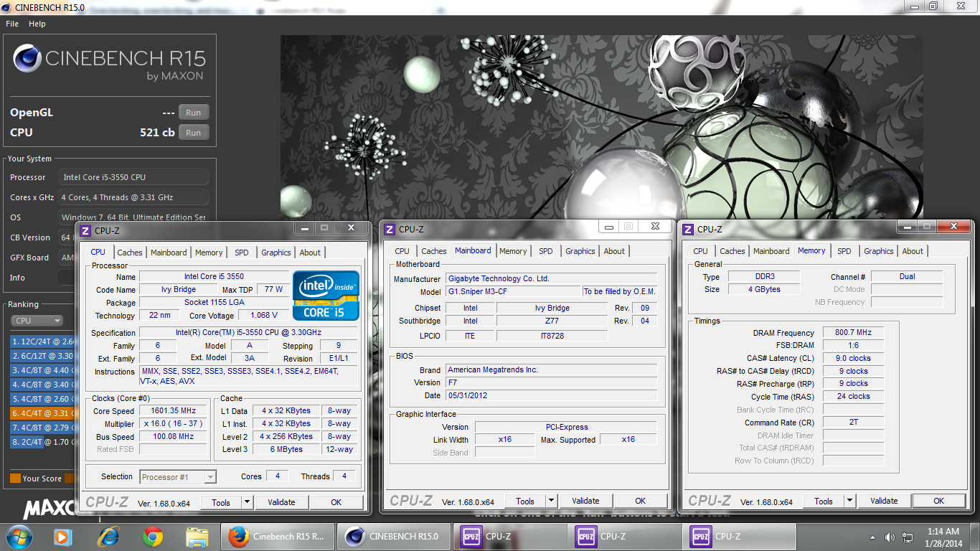The width and height of the screenshot is (980, 551).
Task: Expand Tools dropdown arrow in right CPU-Z
Action: click(849, 501)
